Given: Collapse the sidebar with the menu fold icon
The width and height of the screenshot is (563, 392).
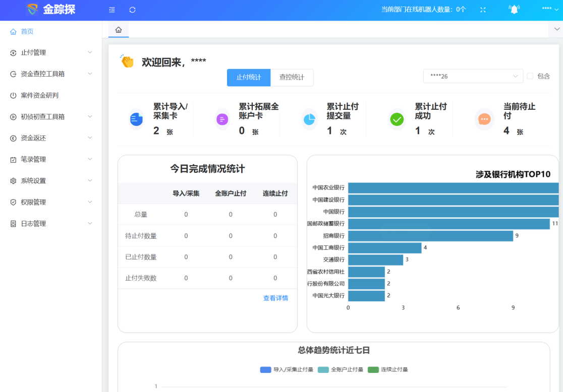Looking at the screenshot, I should [112, 10].
